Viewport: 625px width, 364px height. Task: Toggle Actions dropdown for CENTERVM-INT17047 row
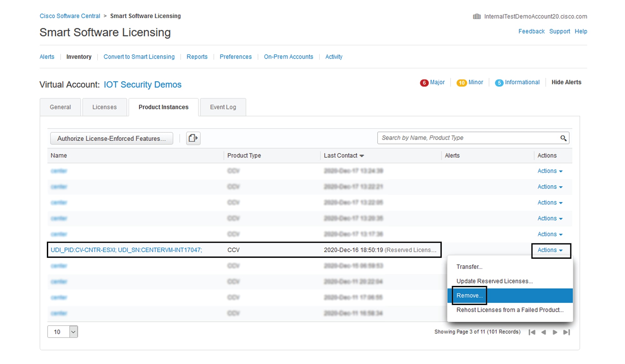[550, 250]
